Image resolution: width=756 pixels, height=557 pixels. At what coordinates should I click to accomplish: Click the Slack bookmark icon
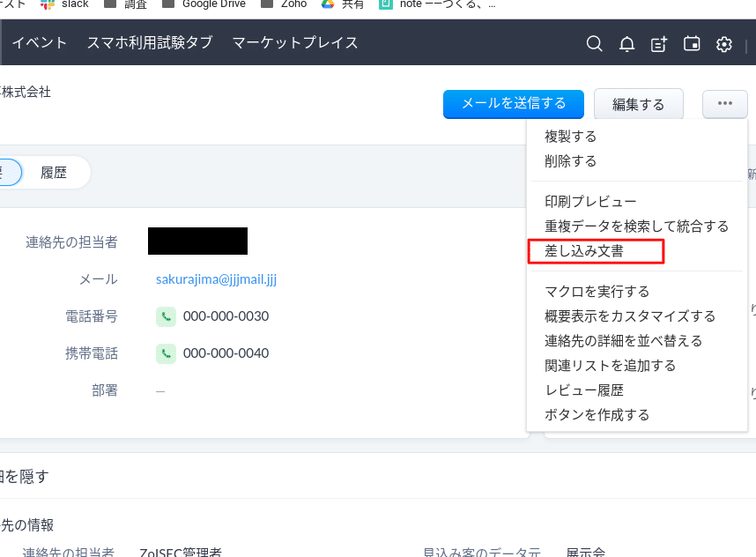(x=48, y=4)
